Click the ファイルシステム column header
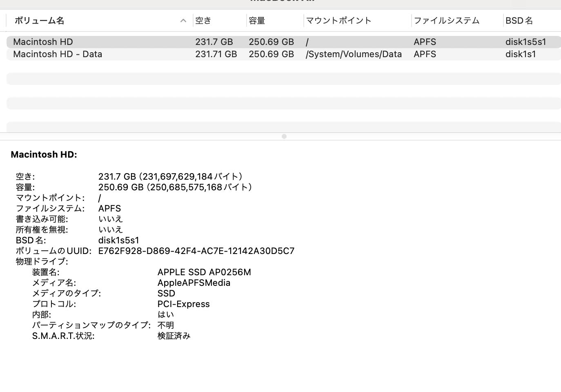The height and width of the screenshot is (392, 561). tap(446, 20)
